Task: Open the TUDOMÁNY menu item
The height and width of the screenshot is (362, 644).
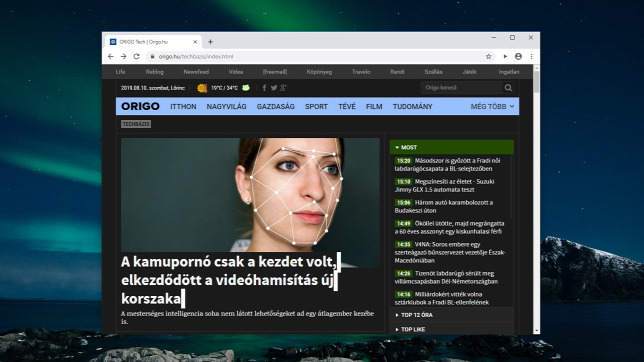Action: pos(412,106)
